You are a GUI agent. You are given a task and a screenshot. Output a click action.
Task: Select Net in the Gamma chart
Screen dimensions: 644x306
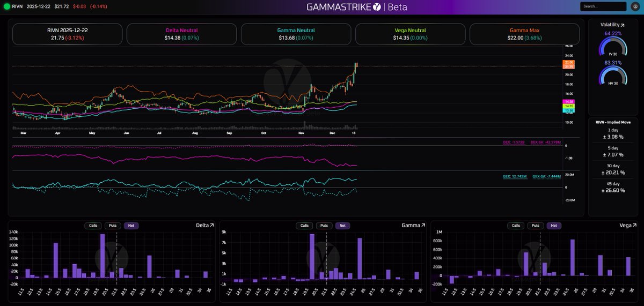point(342,226)
